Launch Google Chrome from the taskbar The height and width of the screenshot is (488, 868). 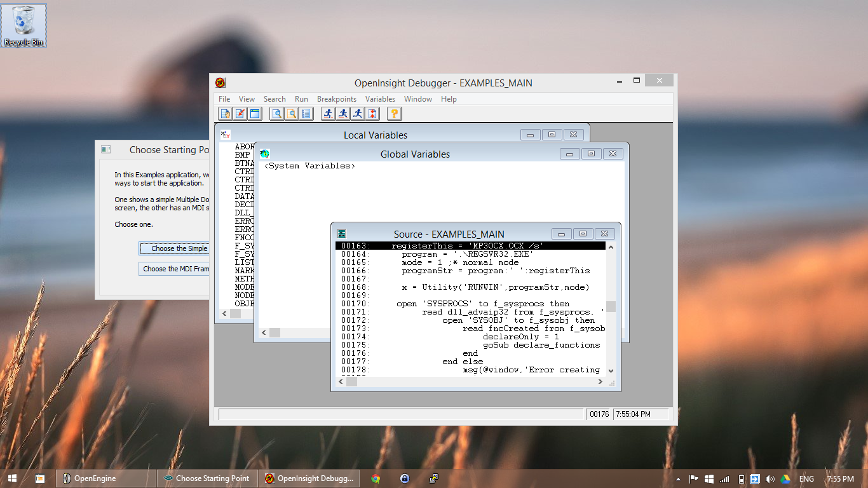(x=376, y=478)
